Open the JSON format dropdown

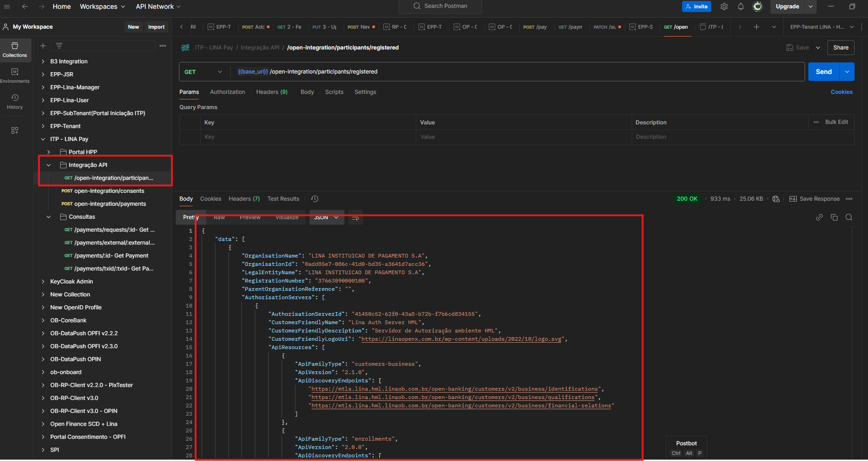click(326, 217)
